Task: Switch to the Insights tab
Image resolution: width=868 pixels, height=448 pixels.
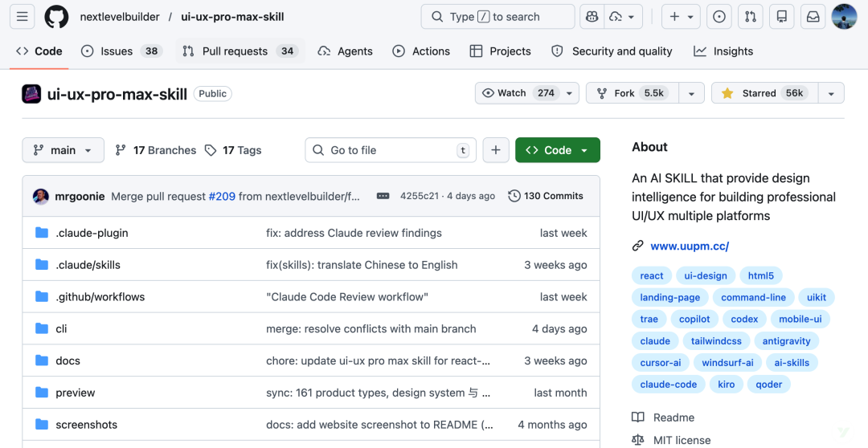Action: coord(723,51)
